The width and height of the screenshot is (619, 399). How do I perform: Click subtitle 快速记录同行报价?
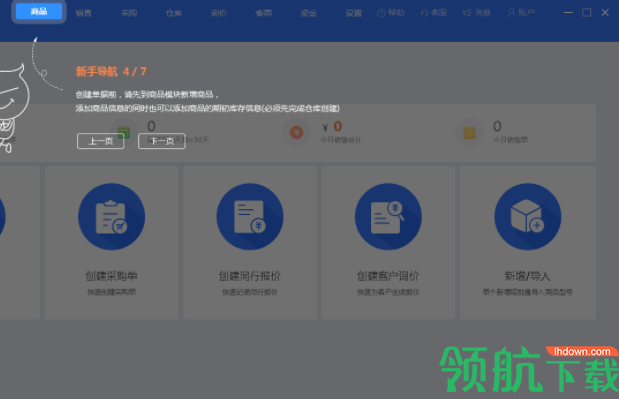250,292
